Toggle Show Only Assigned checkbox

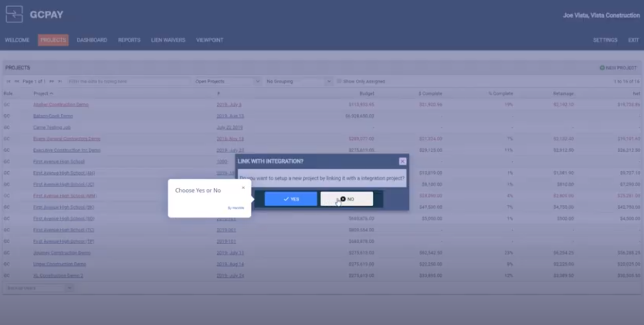point(339,81)
